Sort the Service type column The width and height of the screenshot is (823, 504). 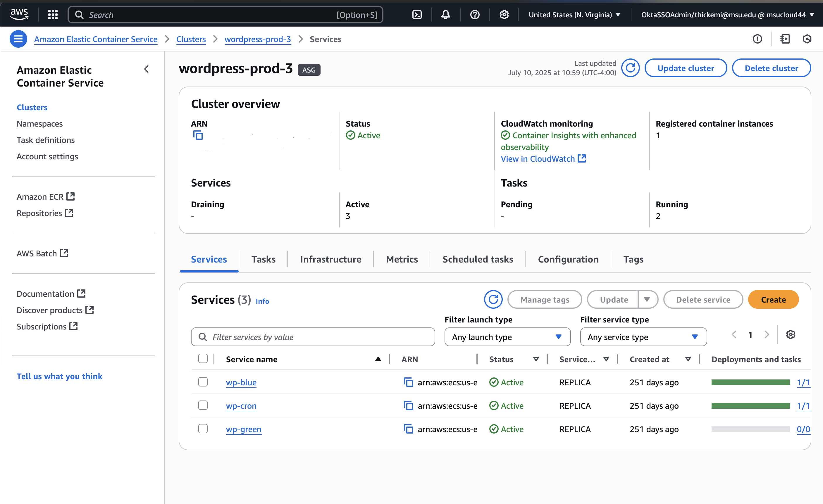tap(606, 359)
